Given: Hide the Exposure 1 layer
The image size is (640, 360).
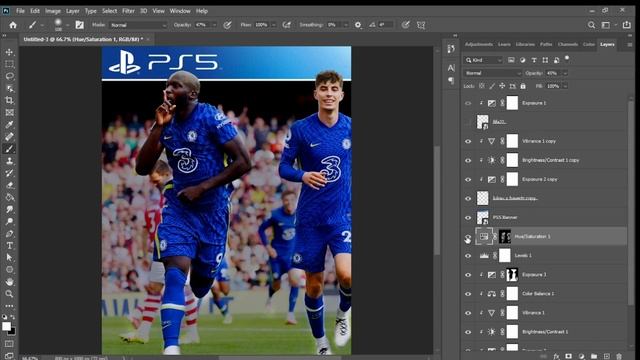Looking at the screenshot, I should 468,103.
